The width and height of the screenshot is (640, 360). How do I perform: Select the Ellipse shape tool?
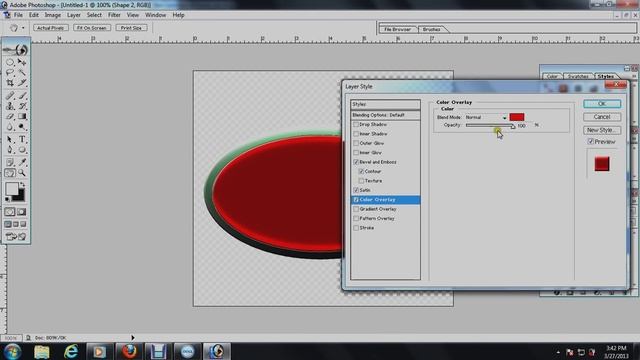coord(22,150)
